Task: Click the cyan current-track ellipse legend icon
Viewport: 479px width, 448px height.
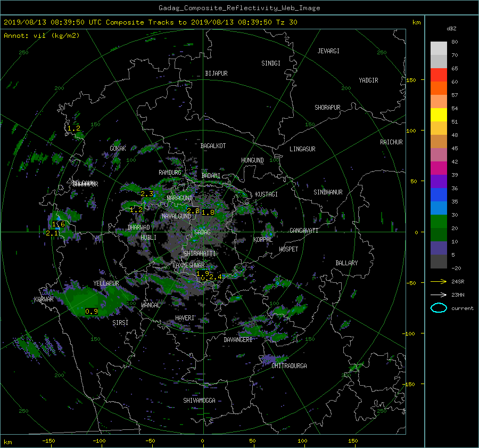Action: pos(439,308)
